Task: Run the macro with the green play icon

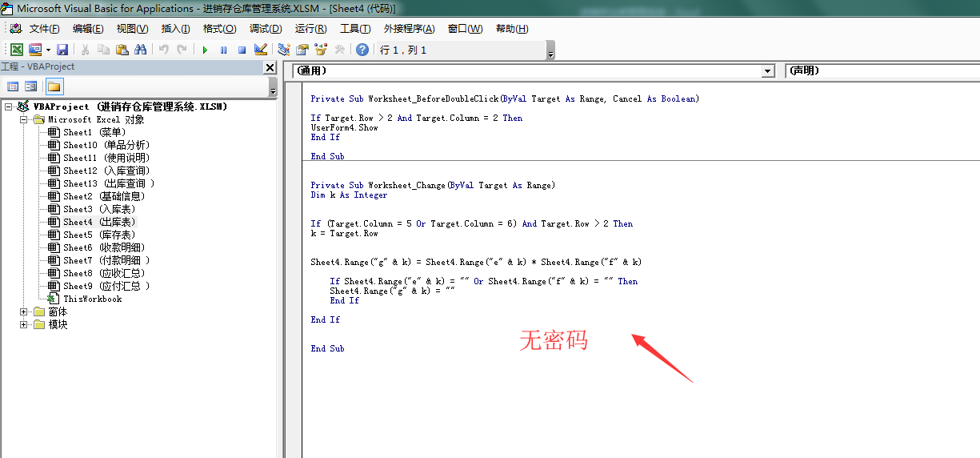Action: [205, 50]
